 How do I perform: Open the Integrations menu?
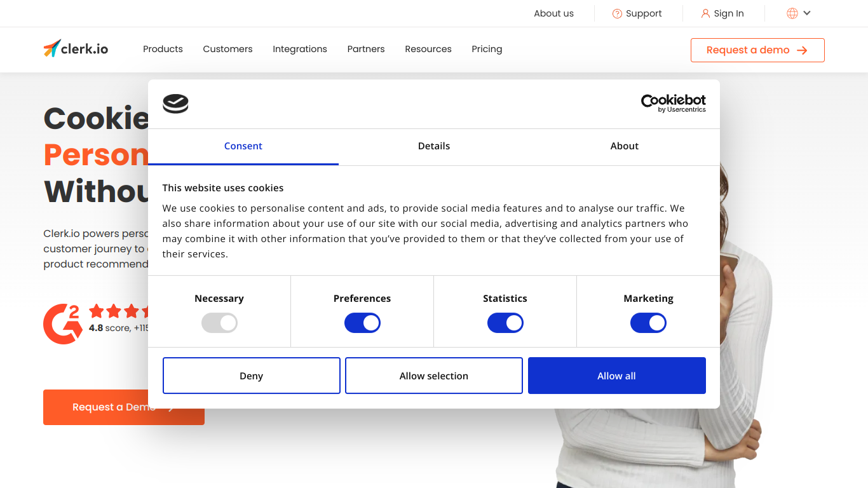(x=300, y=49)
